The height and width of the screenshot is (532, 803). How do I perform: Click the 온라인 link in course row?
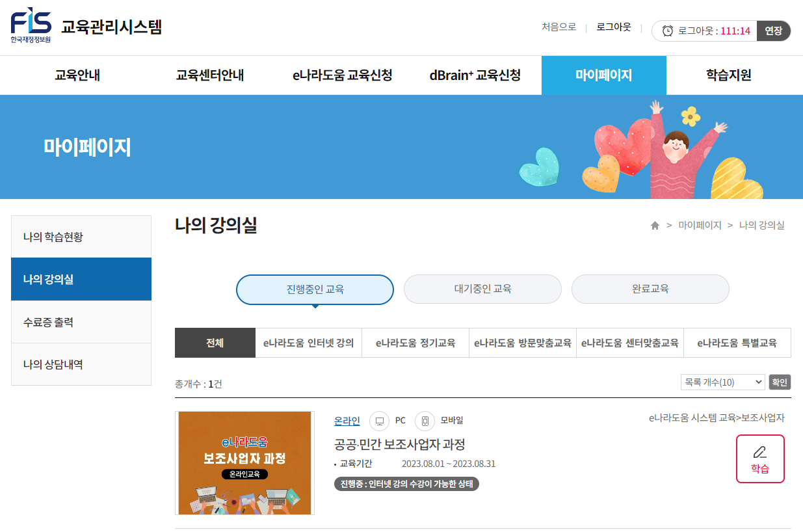347,421
